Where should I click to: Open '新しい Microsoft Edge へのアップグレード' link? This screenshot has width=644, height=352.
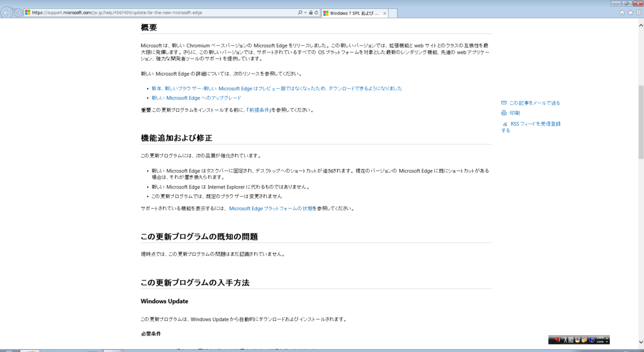(x=196, y=98)
